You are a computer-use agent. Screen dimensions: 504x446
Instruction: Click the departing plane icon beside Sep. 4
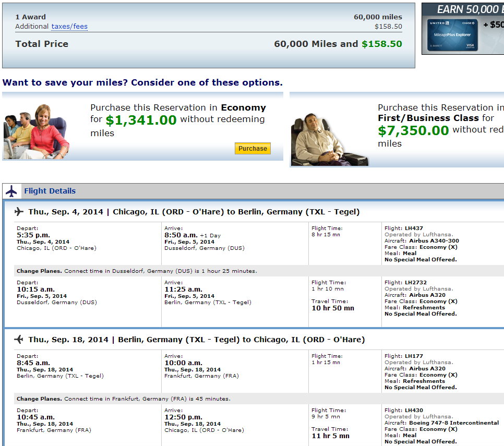(x=19, y=211)
